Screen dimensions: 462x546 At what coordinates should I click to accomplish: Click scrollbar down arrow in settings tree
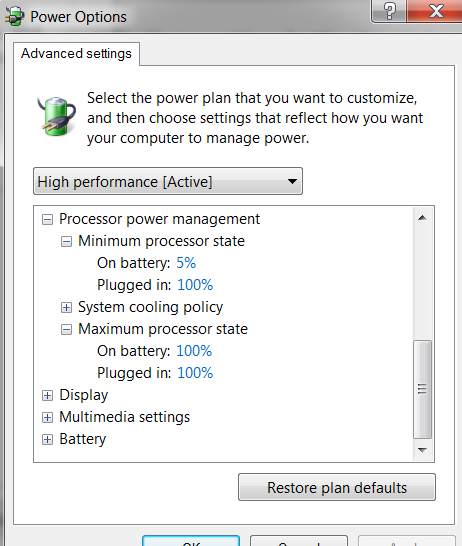coord(422,450)
